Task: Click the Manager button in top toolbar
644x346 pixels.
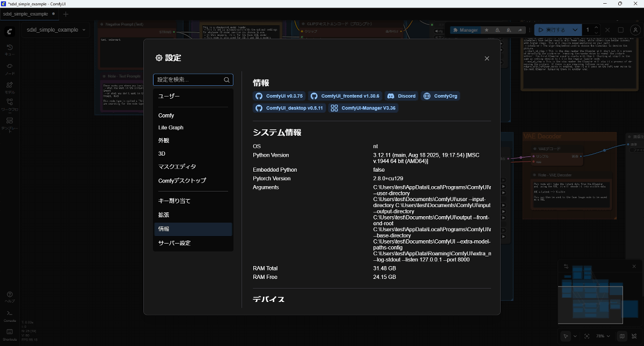Action: [x=465, y=30]
